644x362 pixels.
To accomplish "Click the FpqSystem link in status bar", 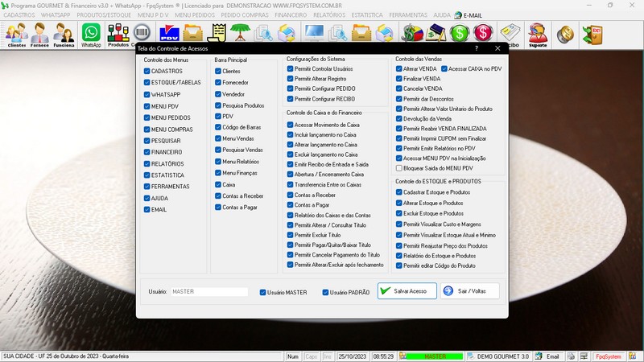I will pos(609,356).
